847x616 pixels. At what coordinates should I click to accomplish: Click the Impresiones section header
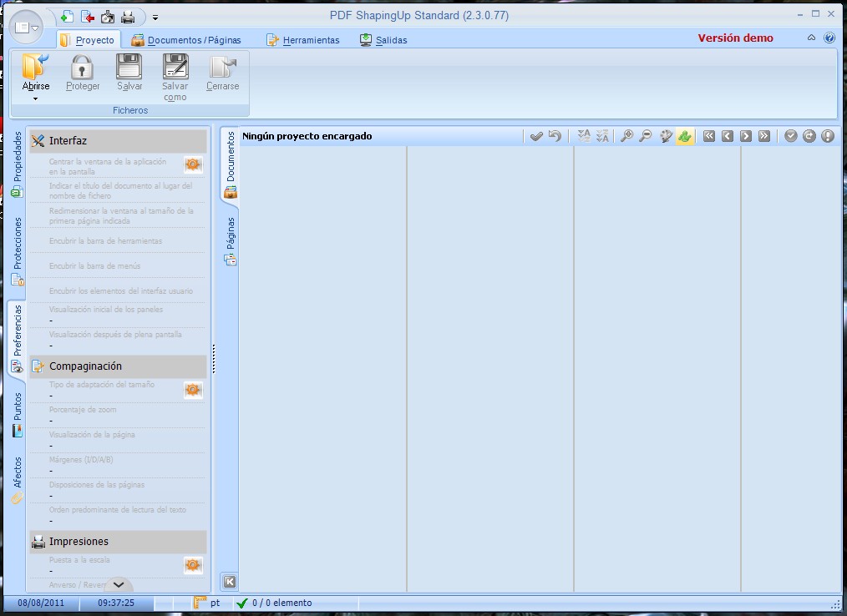(x=119, y=542)
